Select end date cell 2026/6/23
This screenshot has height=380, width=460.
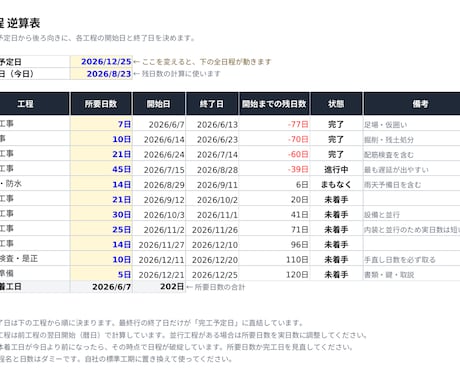click(212, 139)
